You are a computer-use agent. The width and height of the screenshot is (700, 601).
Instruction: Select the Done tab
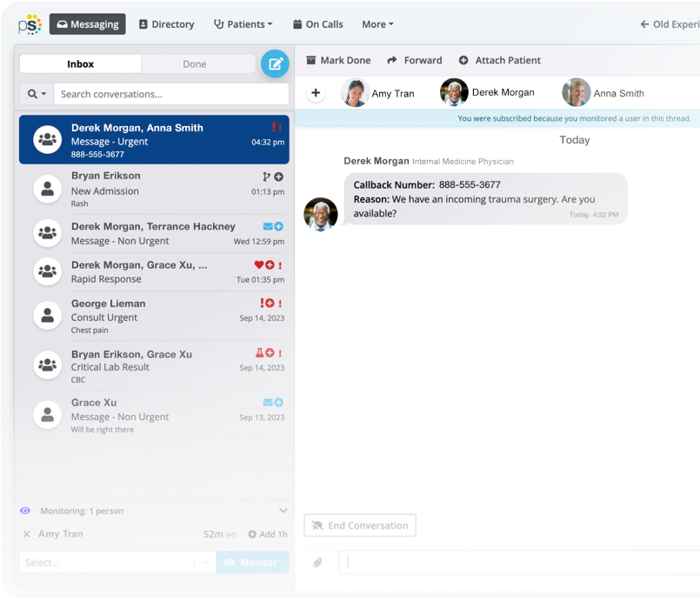coord(195,63)
